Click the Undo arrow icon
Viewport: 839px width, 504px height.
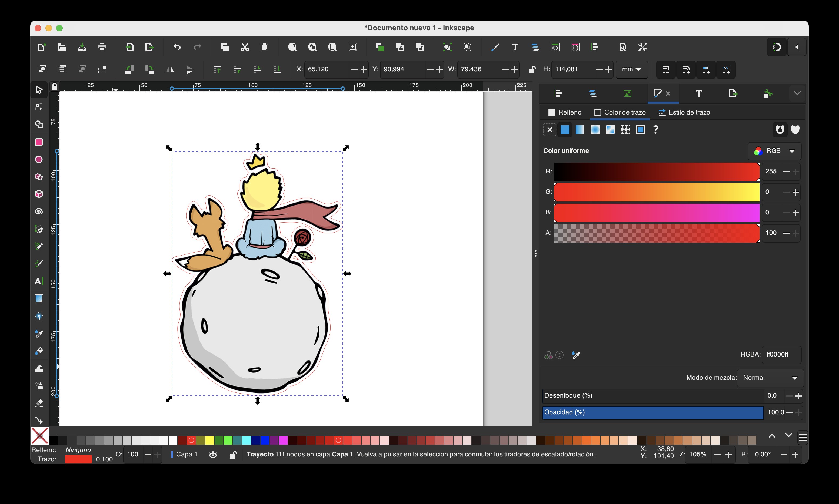click(x=177, y=47)
